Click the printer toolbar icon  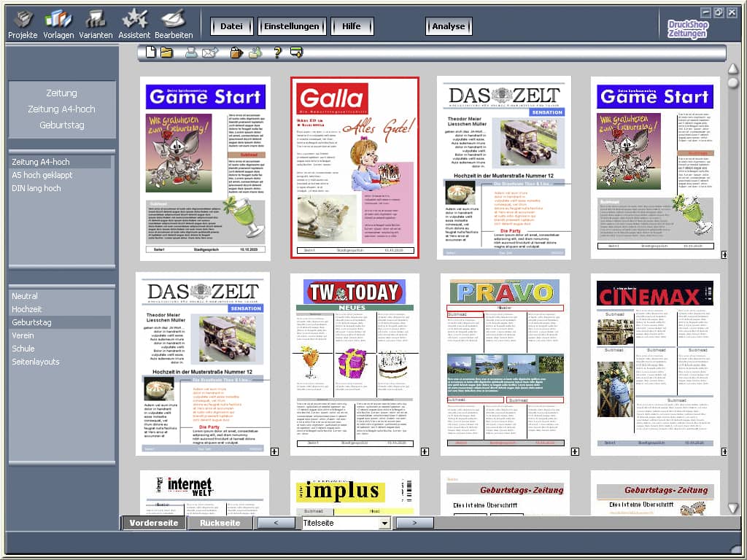(191, 52)
